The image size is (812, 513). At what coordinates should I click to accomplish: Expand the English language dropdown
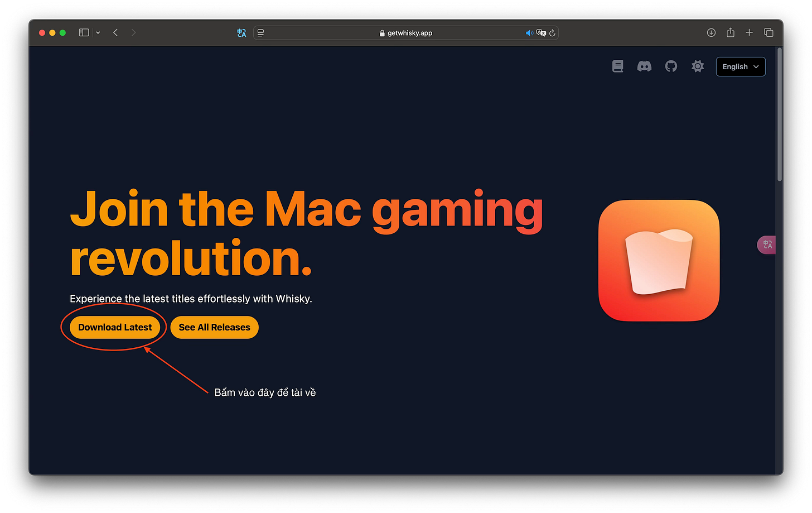(741, 66)
